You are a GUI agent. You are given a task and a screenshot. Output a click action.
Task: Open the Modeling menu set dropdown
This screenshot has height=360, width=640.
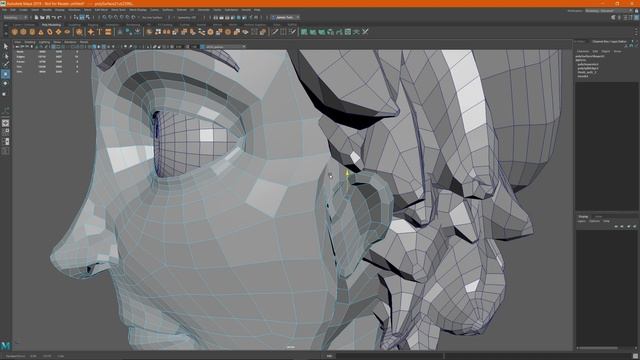pos(15,18)
